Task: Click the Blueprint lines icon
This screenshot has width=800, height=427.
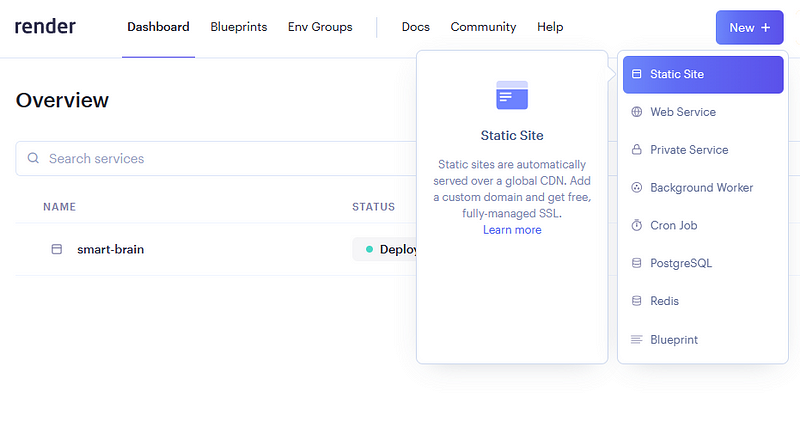Action: [636, 339]
